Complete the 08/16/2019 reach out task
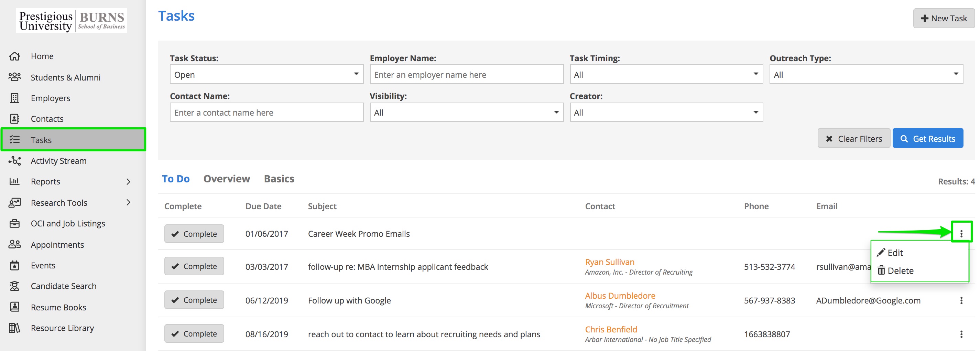This screenshot has height=351, width=980. (x=194, y=333)
